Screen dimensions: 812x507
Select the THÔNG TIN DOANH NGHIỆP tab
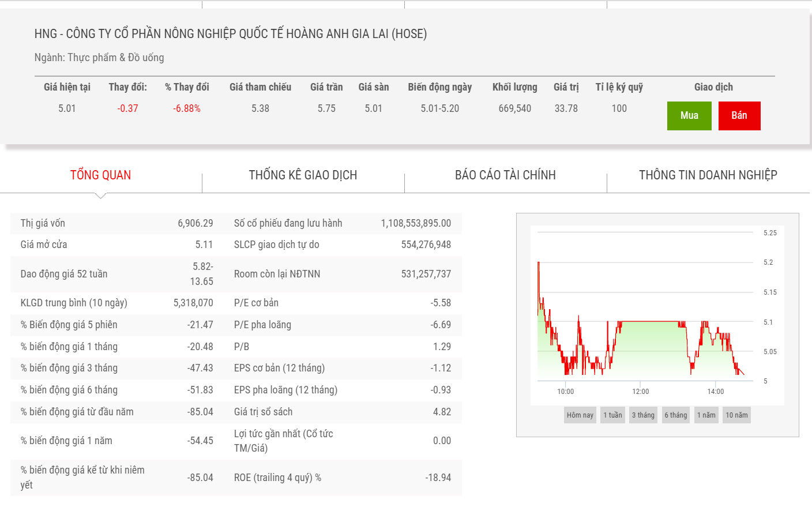coord(708,175)
